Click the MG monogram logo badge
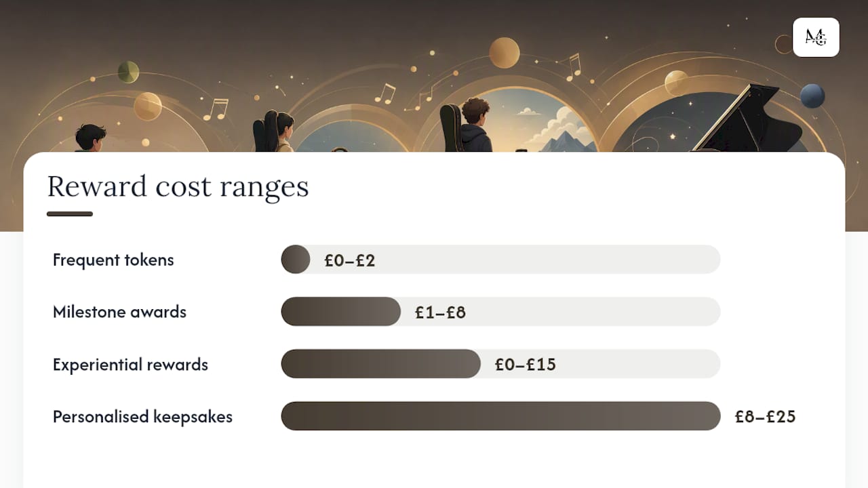868x488 pixels. pyautogui.click(x=816, y=37)
